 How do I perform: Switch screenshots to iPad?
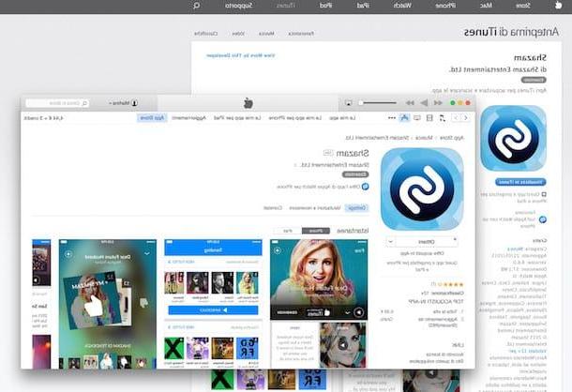point(288,231)
